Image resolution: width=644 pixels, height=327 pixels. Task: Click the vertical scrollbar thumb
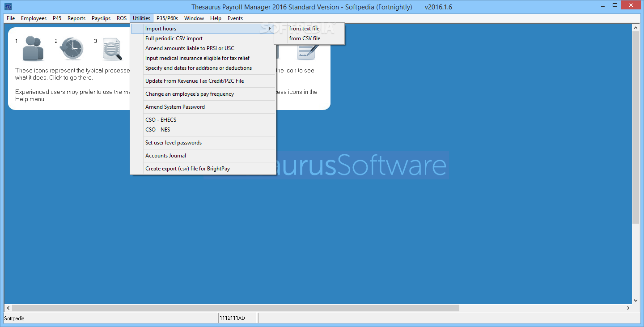[x=636, y=127]
